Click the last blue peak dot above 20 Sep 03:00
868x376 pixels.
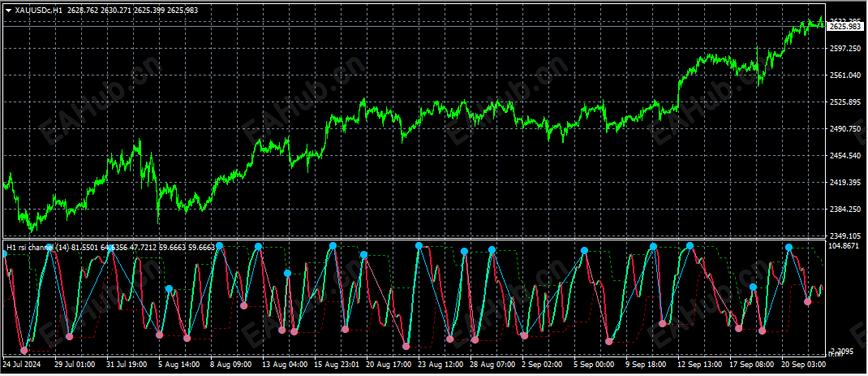(x=789, y=247)
